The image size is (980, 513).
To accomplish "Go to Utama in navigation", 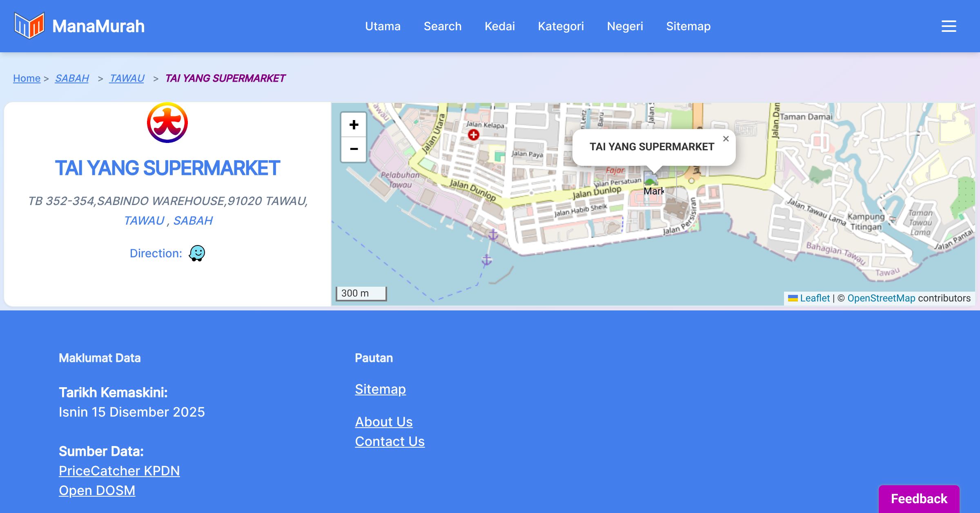I will point(383,26).
